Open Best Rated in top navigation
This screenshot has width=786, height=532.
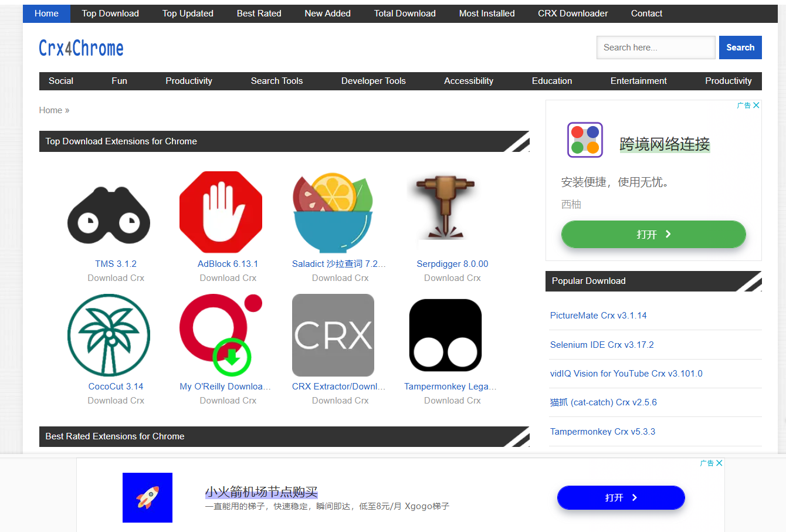click(x=259, y=13)
